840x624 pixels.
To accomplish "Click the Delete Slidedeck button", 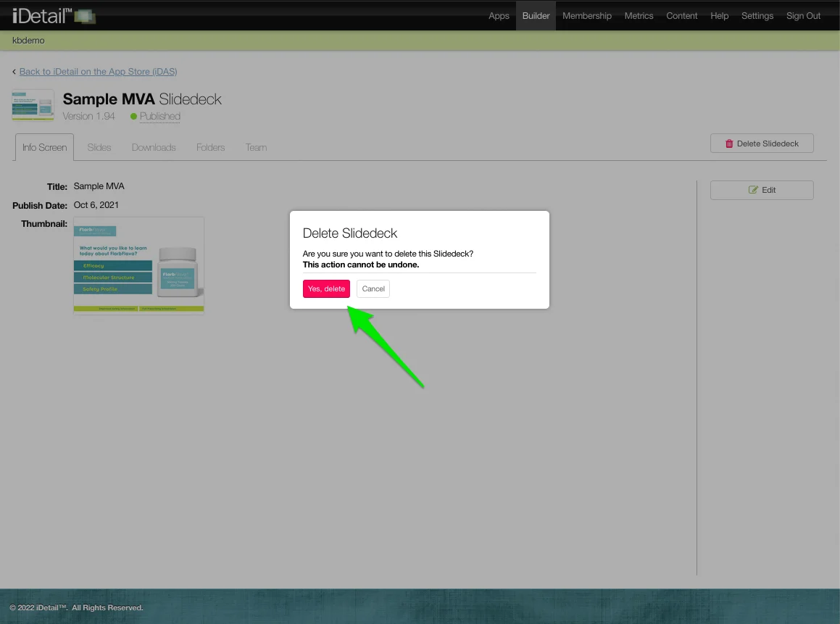I will (761, 143).
